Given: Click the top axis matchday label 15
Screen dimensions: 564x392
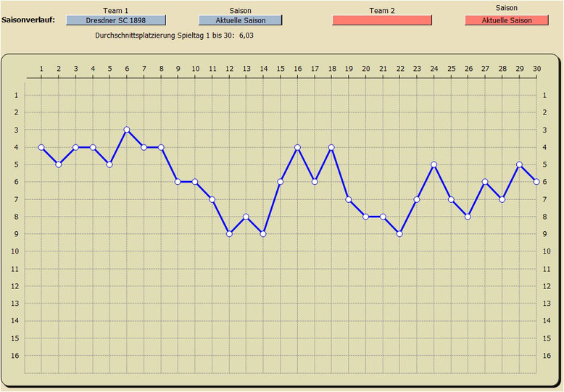Looking at the screenshot, I should click(281, 68).
